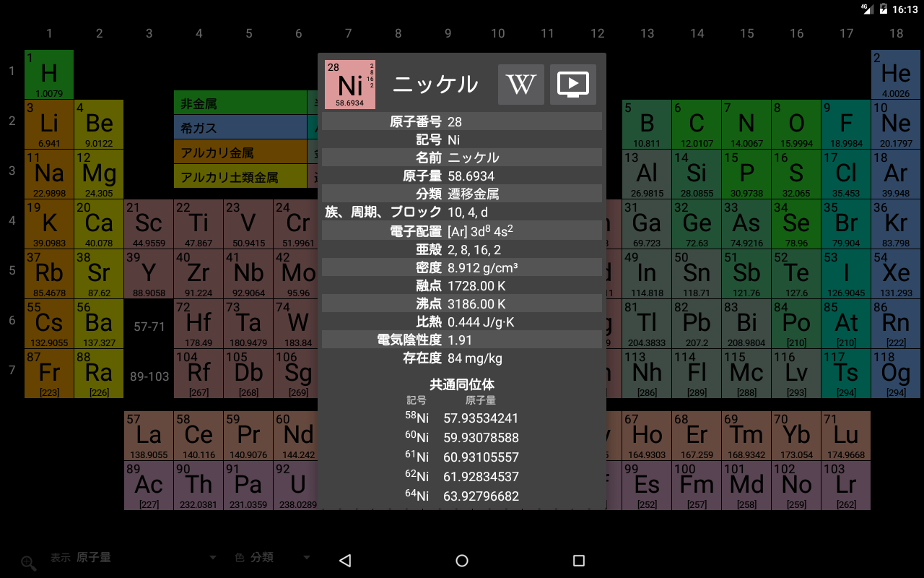Select アルカリ土類金属 category legend item
This screenshot has height=578, width=924.
[x=240, y=176]
